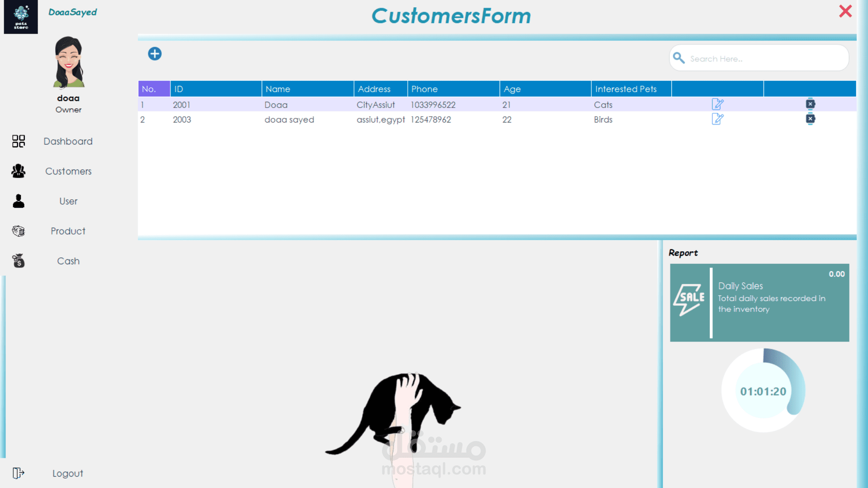Click the Dashboard grid icon in sidebar
The image size is (868, 488).
(19, 141)
